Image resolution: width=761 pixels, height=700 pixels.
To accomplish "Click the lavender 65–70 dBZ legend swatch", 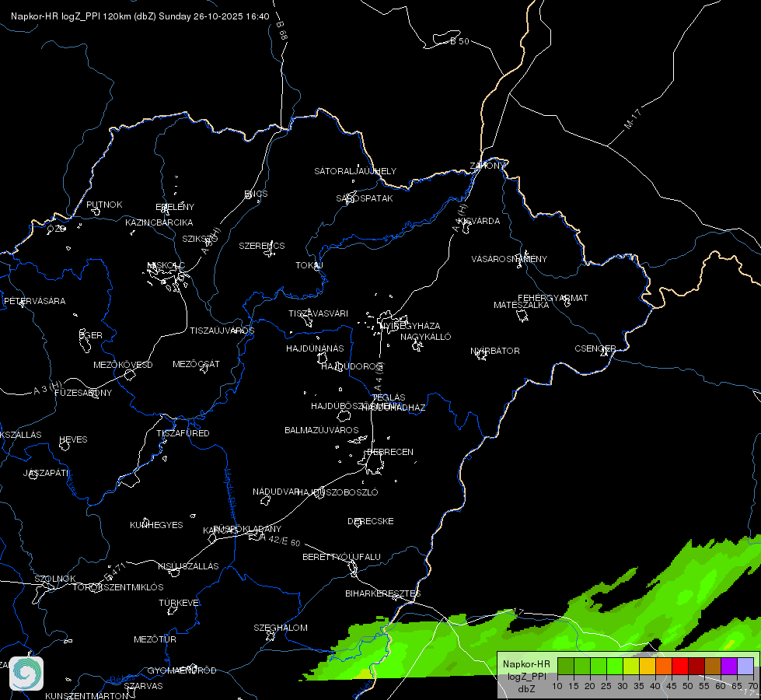I will 745,666.
